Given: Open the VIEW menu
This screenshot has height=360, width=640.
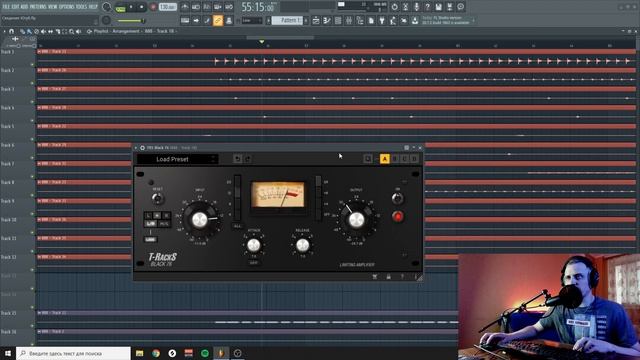Looking at the screenshot, I should click(x=53, y=7).
